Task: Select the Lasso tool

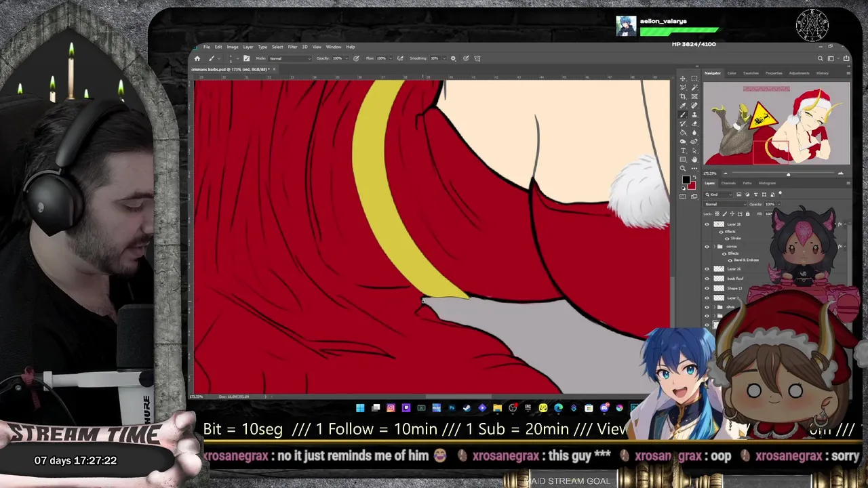Action: (x=683, y=87)
